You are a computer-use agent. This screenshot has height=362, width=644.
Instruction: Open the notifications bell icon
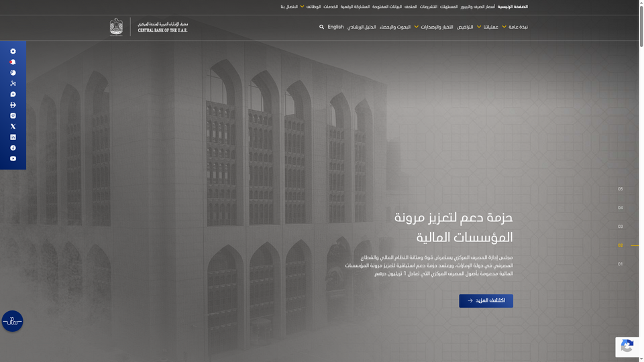[x=13, y=62]
